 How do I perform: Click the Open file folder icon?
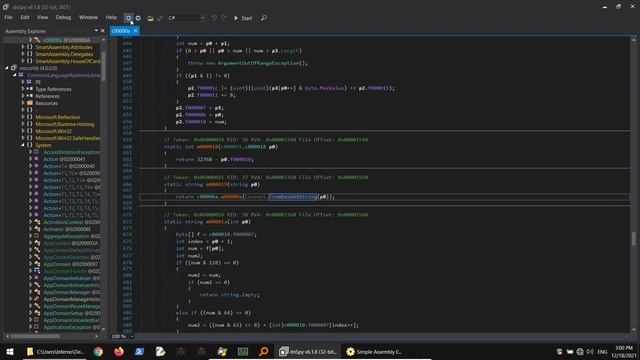(150, 18)
